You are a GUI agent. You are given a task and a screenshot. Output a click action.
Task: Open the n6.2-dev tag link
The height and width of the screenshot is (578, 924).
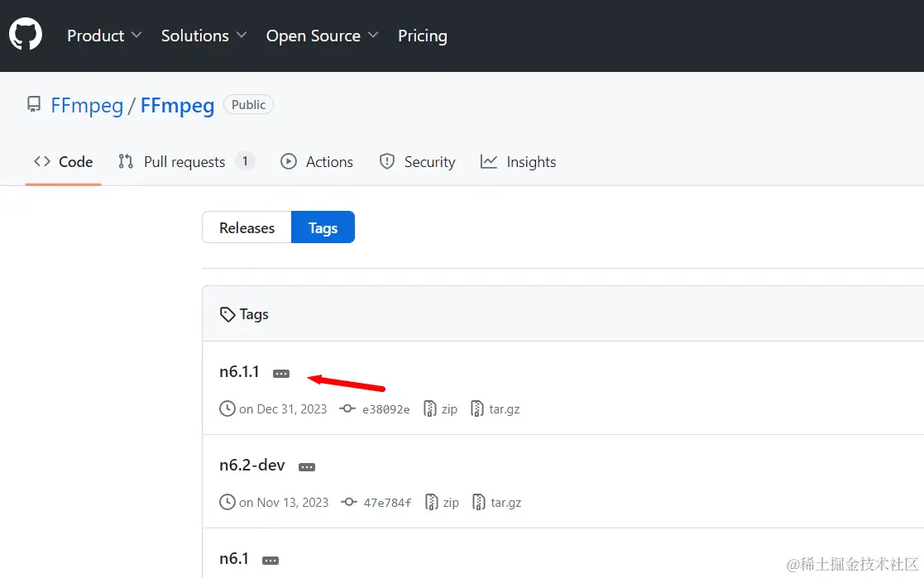[252, 465]
